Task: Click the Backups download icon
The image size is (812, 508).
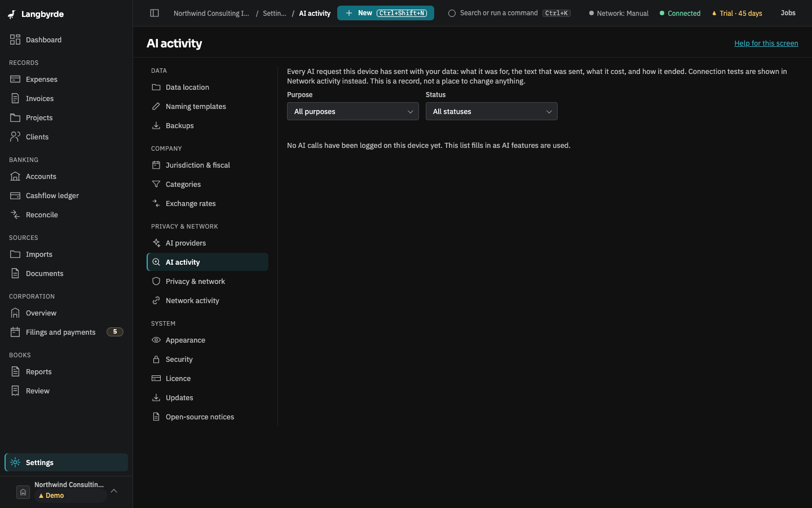Action: click(x=156, y=125)
